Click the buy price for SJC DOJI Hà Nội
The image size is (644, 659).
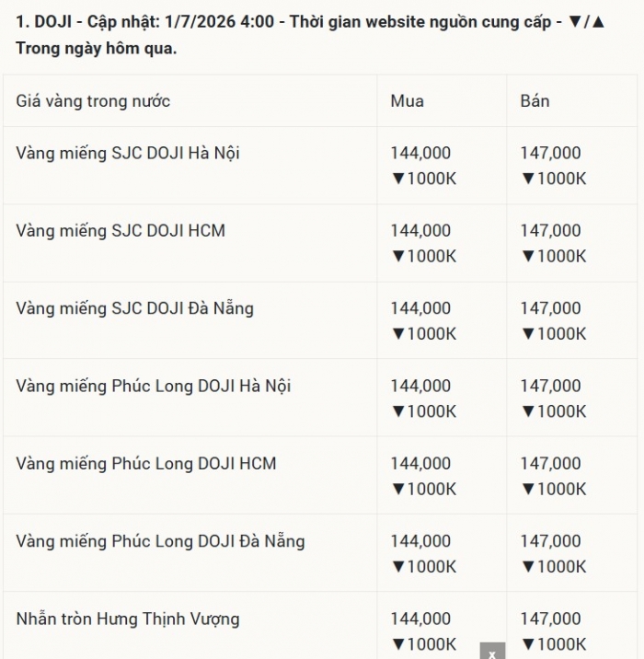pos(420,153)
